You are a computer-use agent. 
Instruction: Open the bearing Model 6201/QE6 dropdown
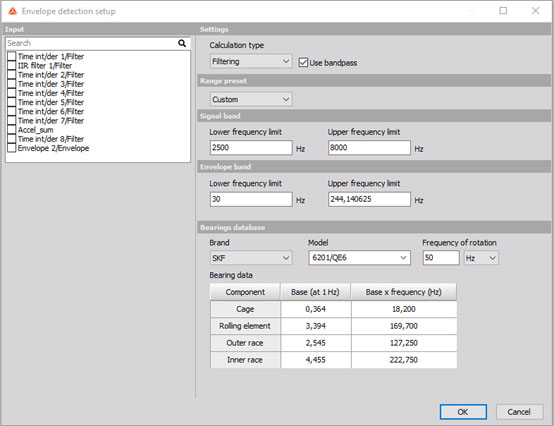click(360, 258)
